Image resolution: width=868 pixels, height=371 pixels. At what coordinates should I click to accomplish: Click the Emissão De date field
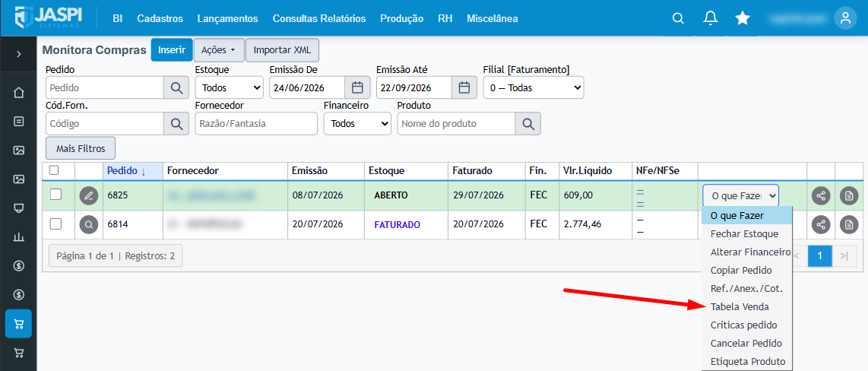[307, 87]
